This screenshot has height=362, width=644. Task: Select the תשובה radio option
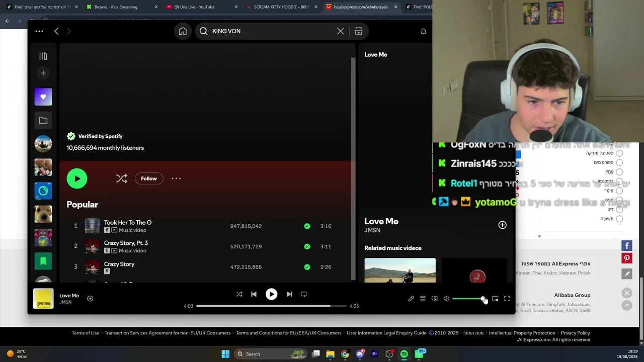619,219
